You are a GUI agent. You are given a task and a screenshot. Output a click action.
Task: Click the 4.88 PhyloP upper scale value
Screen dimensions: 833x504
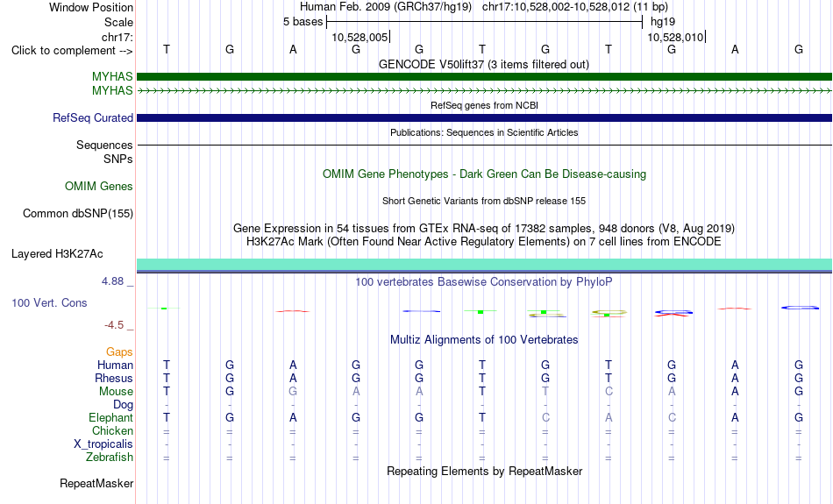pos(112,281)
